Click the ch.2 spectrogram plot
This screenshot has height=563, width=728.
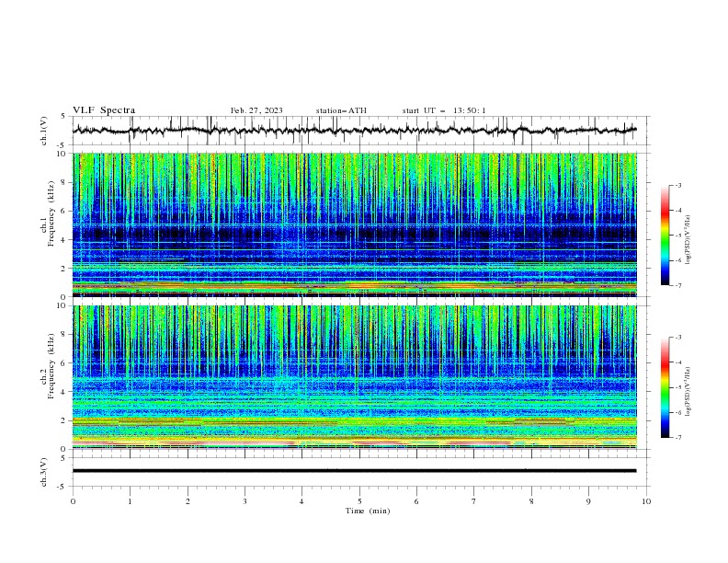(x=355, y=377)
